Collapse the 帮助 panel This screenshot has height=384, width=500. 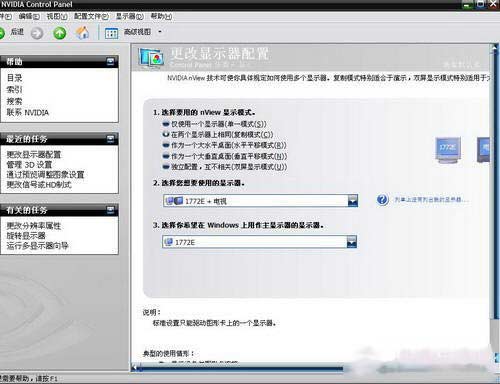pyautogui.click(x=110, y=61)
